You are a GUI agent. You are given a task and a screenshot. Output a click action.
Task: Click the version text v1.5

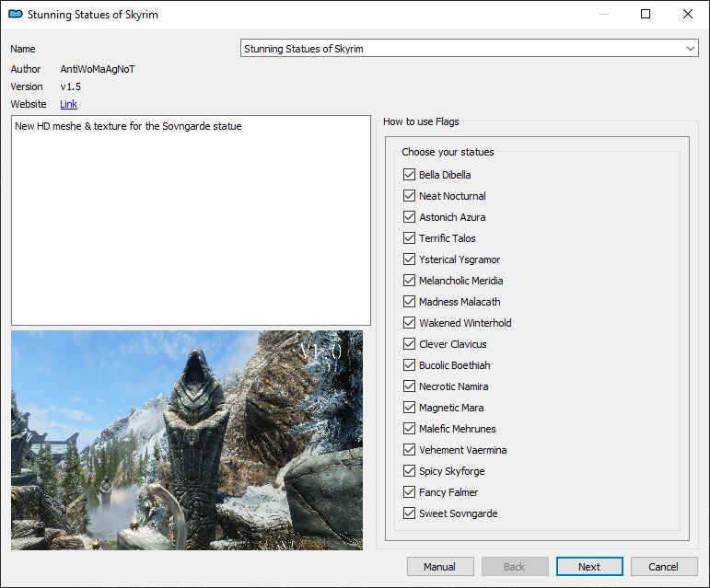71,86
